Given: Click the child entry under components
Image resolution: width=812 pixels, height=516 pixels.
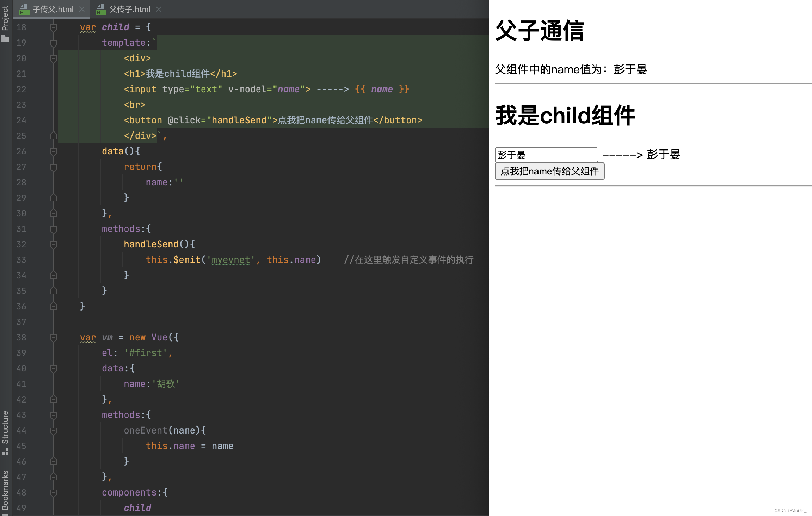Looking at the screenshot, I should [x=137, y=508].
